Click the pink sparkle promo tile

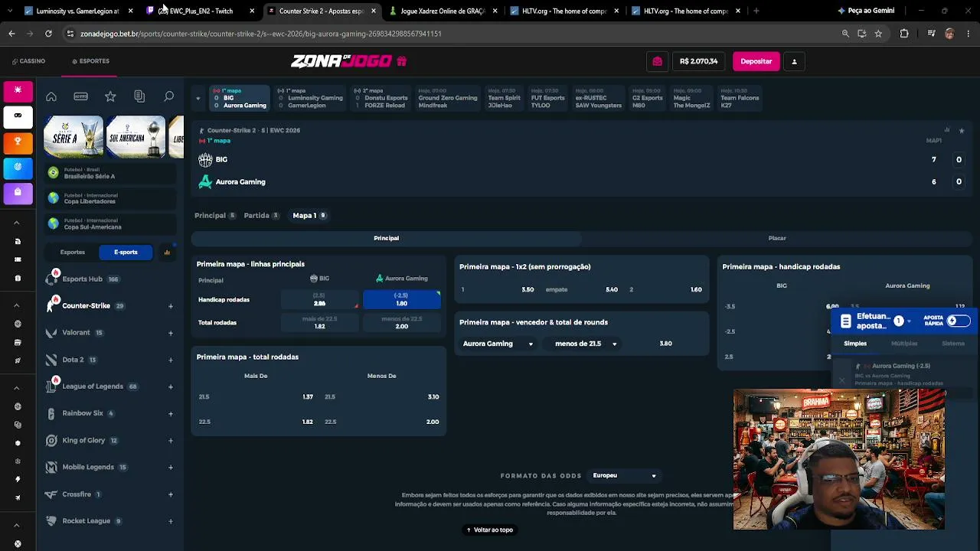[x=18, y=90]
